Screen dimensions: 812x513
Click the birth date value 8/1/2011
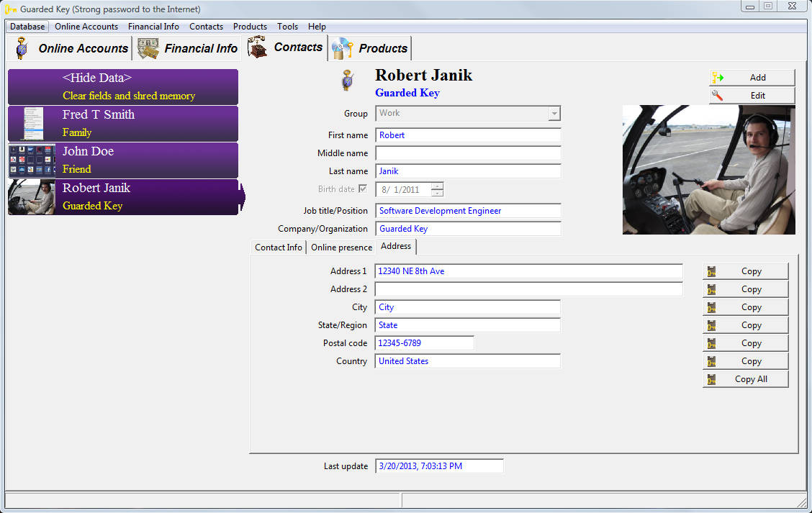[400, 189]
